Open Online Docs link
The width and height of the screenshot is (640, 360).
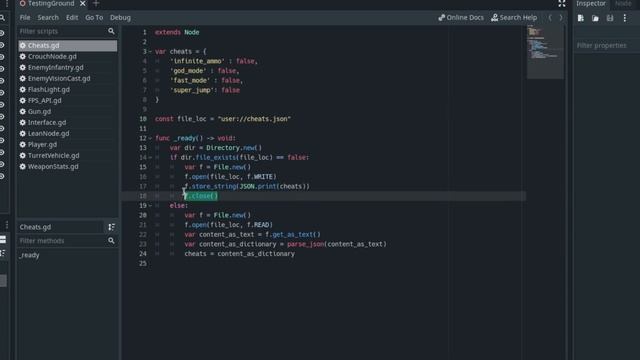point(461,18)
